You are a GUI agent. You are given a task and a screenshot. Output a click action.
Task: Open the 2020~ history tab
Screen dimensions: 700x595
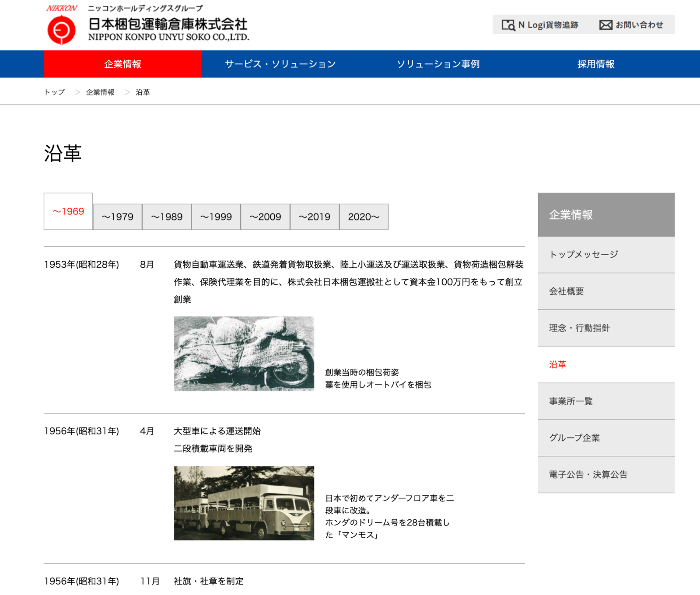(x=364, y=217)
